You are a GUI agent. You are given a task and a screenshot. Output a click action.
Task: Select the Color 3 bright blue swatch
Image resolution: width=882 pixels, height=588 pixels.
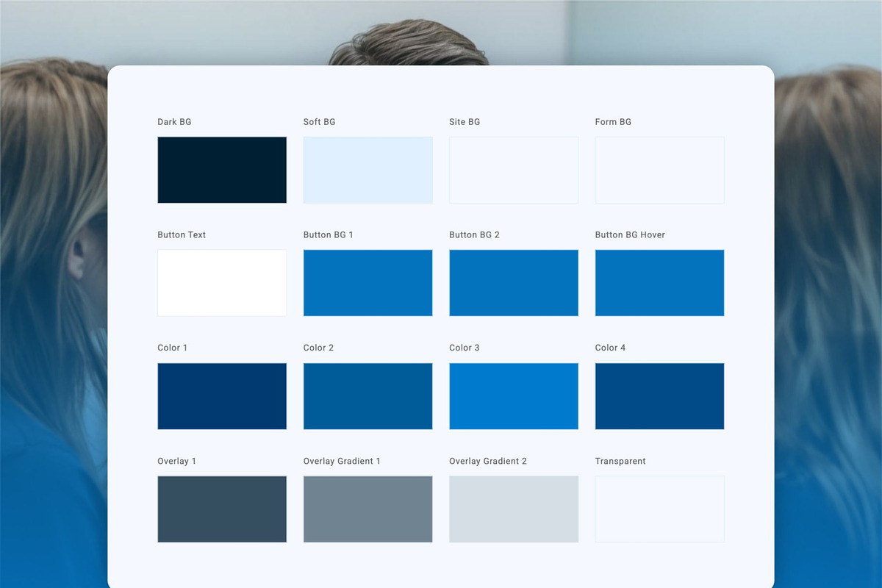tap(514, 396)
